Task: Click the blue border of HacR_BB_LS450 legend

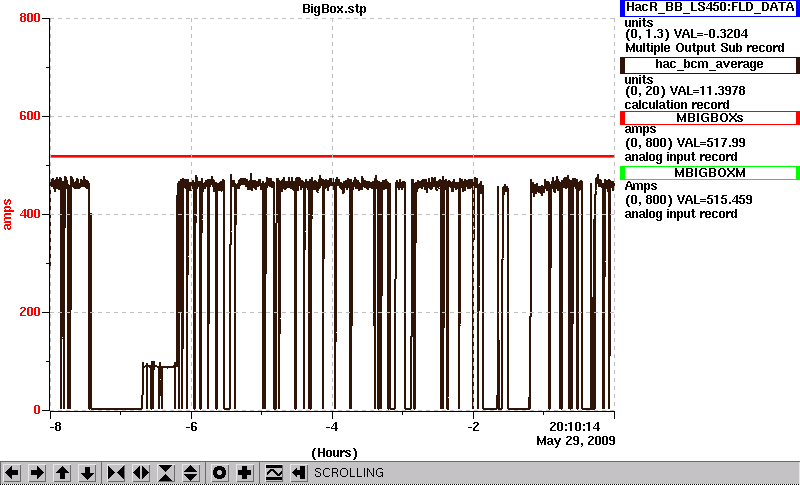Action: (622, 8)
